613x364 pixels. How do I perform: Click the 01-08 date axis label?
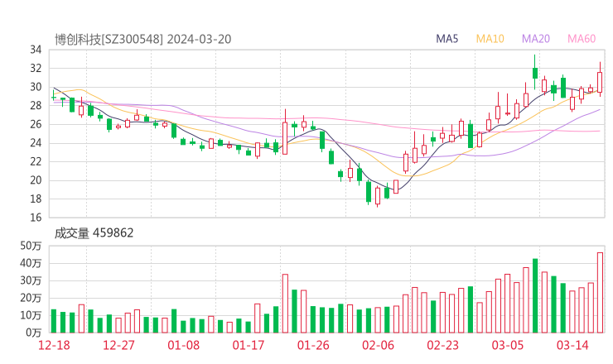pos(183,345)
